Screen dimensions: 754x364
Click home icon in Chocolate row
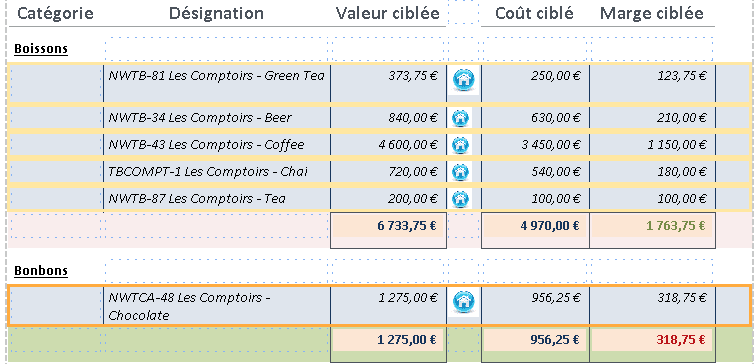464,302
